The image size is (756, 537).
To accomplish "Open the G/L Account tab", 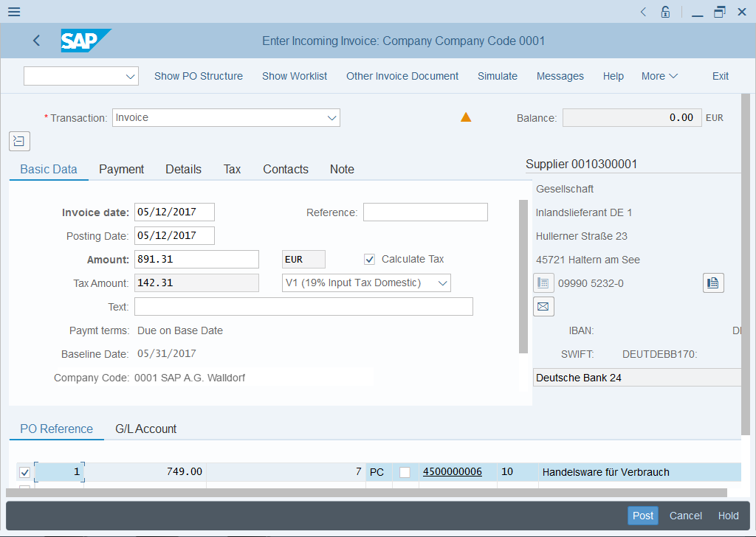I will tap(145, 429).
